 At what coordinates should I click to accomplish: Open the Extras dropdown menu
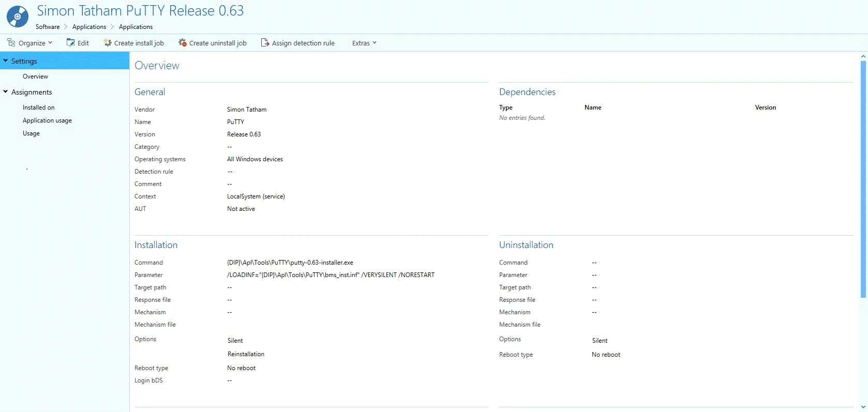tap(364, 43)
